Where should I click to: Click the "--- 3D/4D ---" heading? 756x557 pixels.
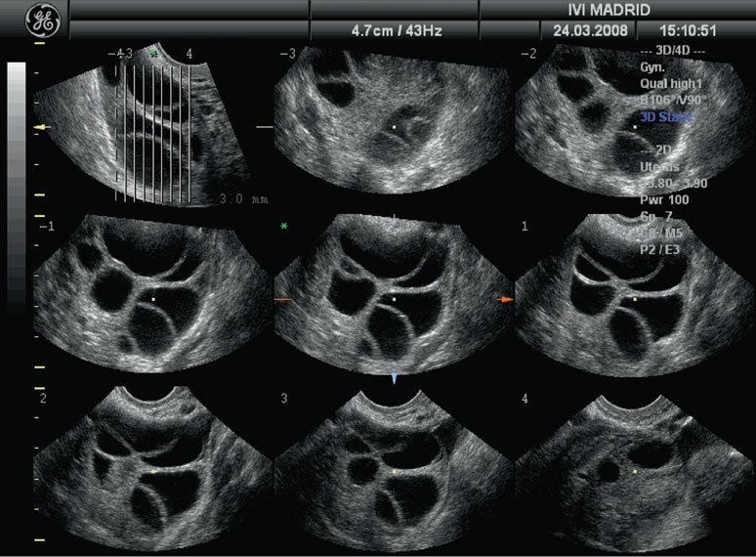click(x=673, y=51)
